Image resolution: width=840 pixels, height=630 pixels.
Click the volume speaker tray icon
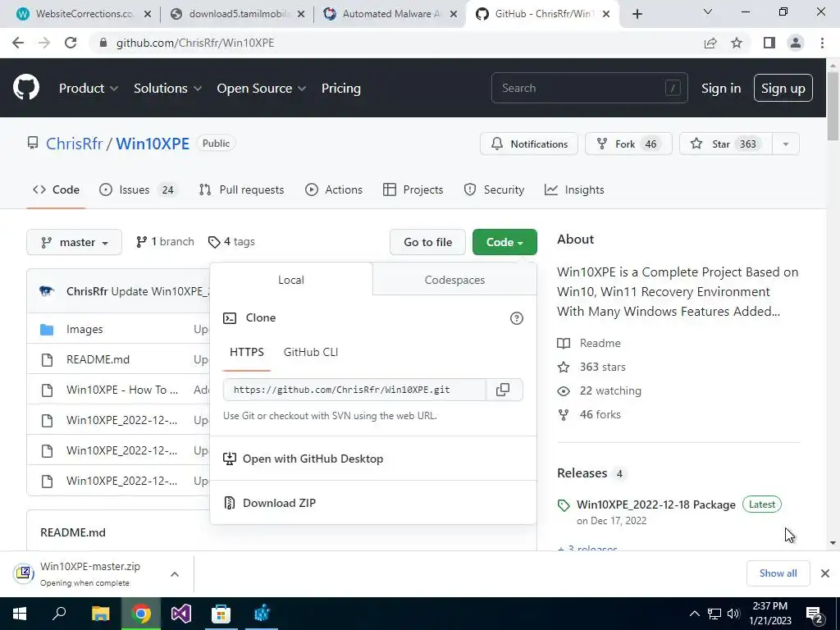[733, 614]
